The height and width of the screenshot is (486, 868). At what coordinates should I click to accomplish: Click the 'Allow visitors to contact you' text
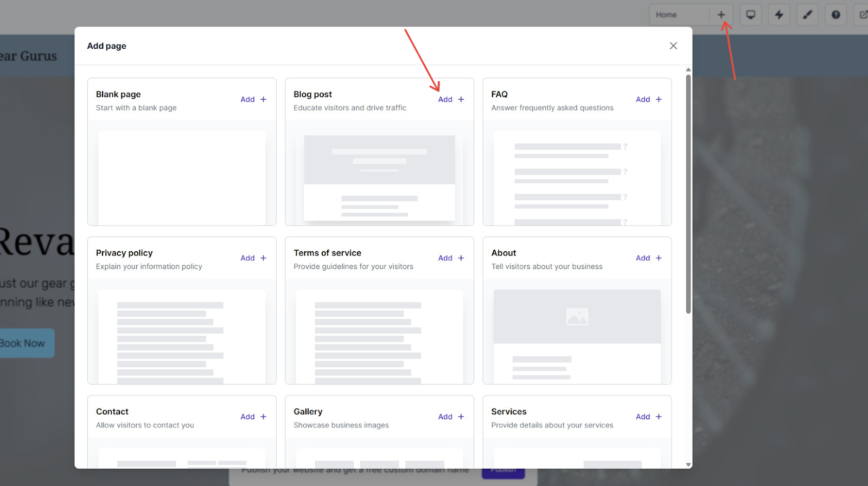[x=145, y=425]
